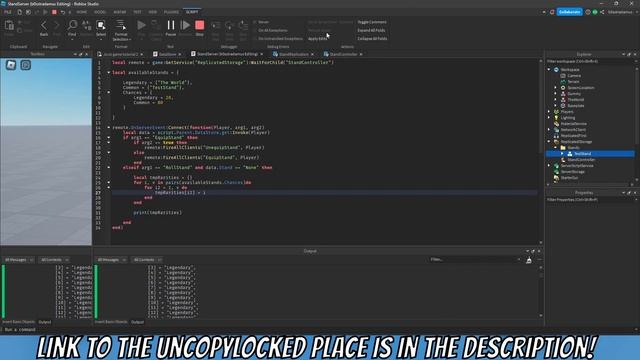Select Lighting in Explorer
The image size is (640, 360).
coord(567,118)
